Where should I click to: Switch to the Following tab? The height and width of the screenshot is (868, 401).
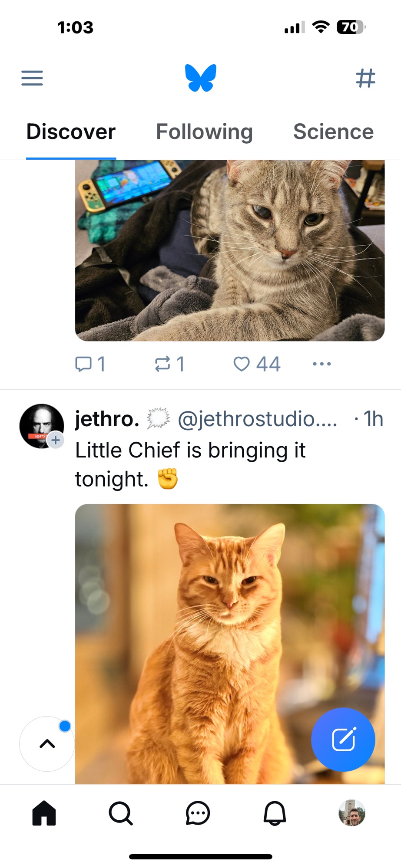[204, 132]
